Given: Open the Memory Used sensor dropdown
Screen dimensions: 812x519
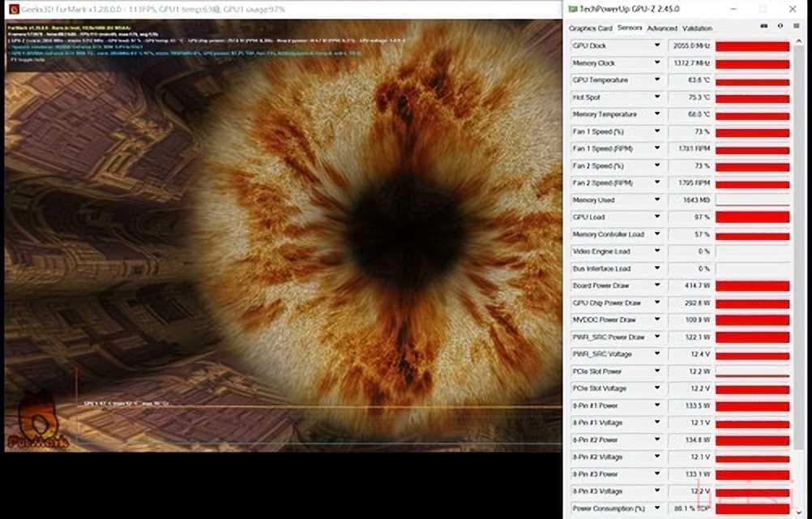Looking at the screenshot, I should (x=657, y=200).
